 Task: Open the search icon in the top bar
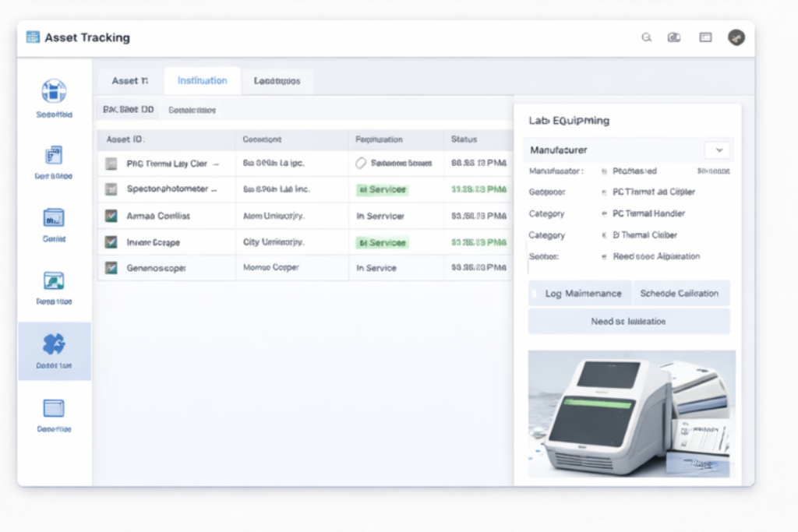(x=646, y=37)
